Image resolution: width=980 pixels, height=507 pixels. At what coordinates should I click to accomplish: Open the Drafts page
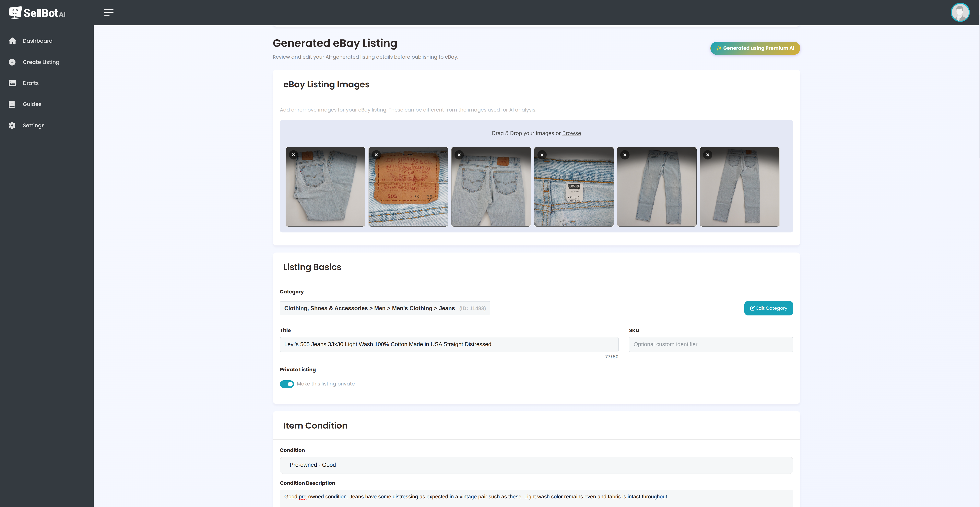[x=30, y=83]
